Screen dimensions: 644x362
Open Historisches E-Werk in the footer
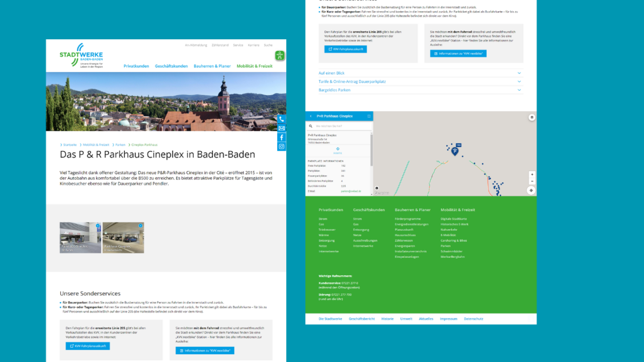pyautogui.click(x=454, y=224)
